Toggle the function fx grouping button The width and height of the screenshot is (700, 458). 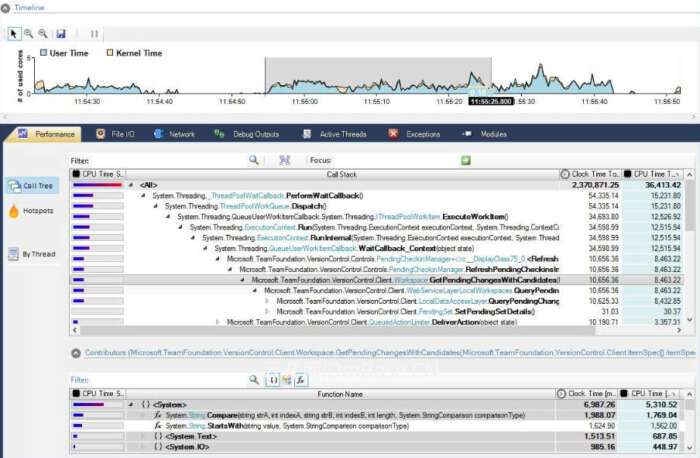click(x=300, y=380)
